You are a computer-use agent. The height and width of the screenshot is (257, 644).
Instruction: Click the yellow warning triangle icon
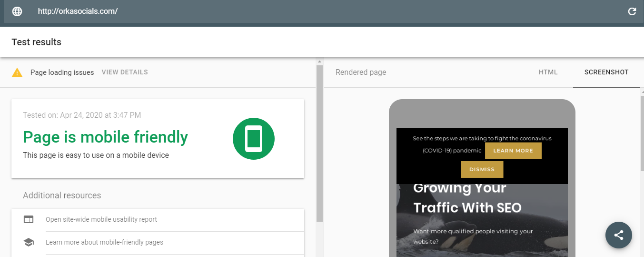[x=17, y=72]
